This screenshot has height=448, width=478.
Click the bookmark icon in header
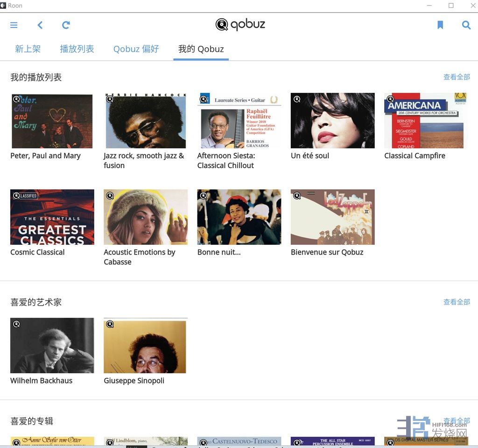(x=440, y=25)
